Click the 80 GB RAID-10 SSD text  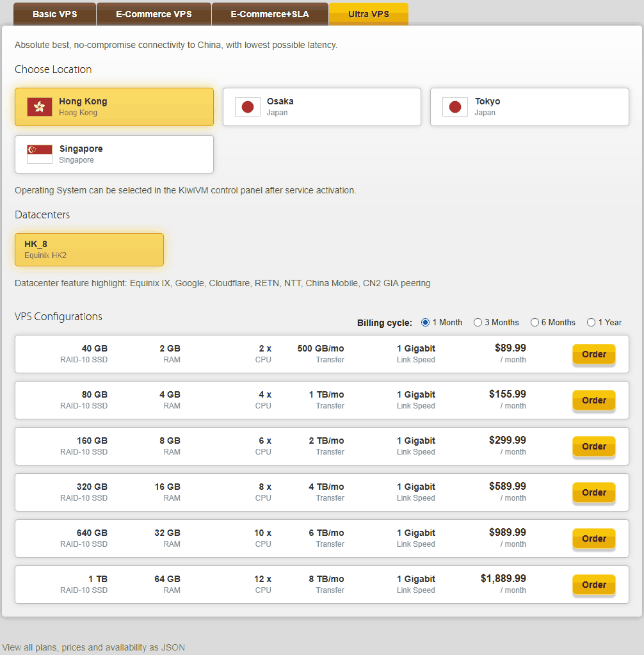(84, 400)
